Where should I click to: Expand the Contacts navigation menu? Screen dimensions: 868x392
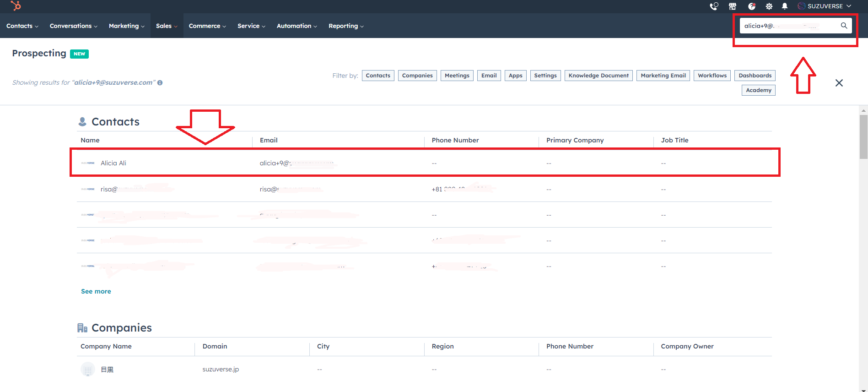coord(22,26)
